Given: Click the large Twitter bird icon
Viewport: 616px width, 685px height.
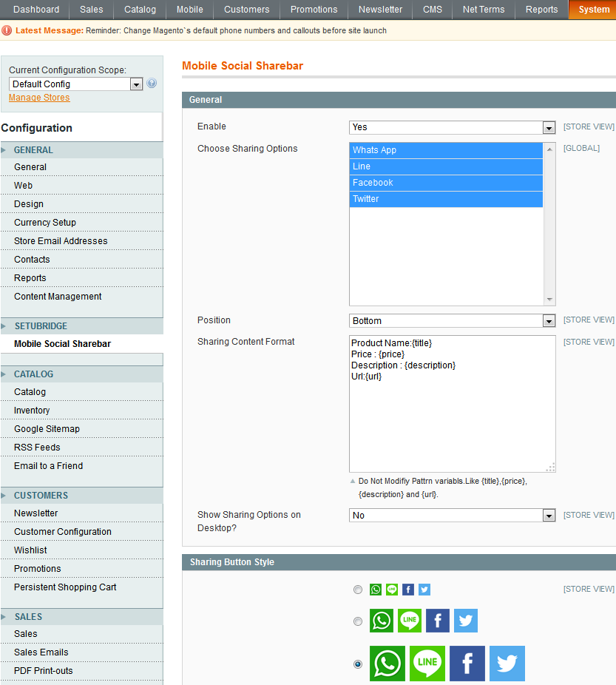Looking at the screenshot, I should pos(507,664).
